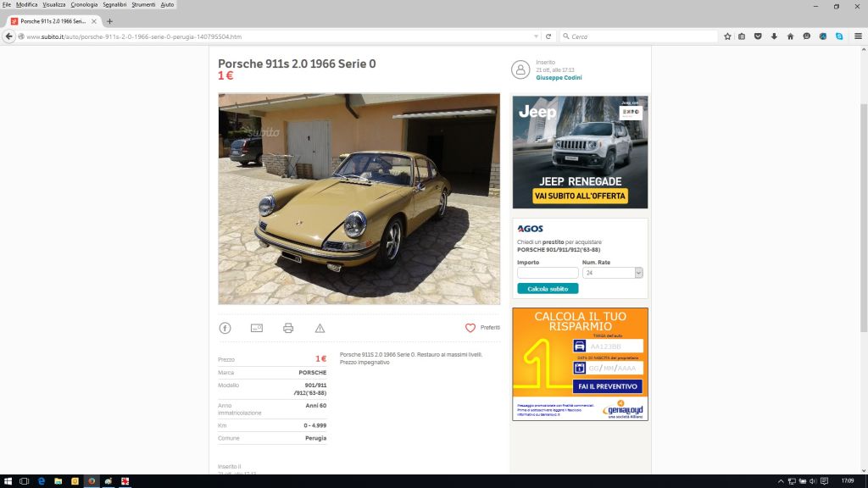Image resolution: width=868 pixels, height=488 pixels.
Task: Save page to Pocket
Action: (x=758, y=36)
